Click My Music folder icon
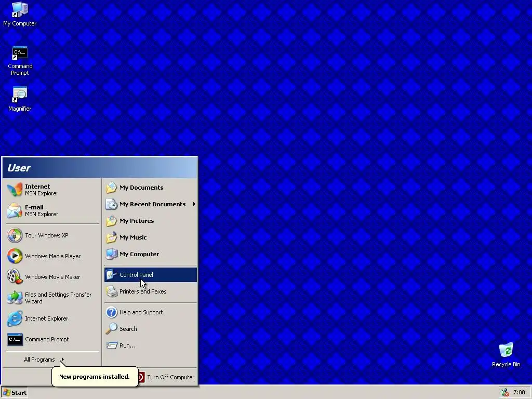The width and height of the screenshot is (532, 399). click(111, 237)
